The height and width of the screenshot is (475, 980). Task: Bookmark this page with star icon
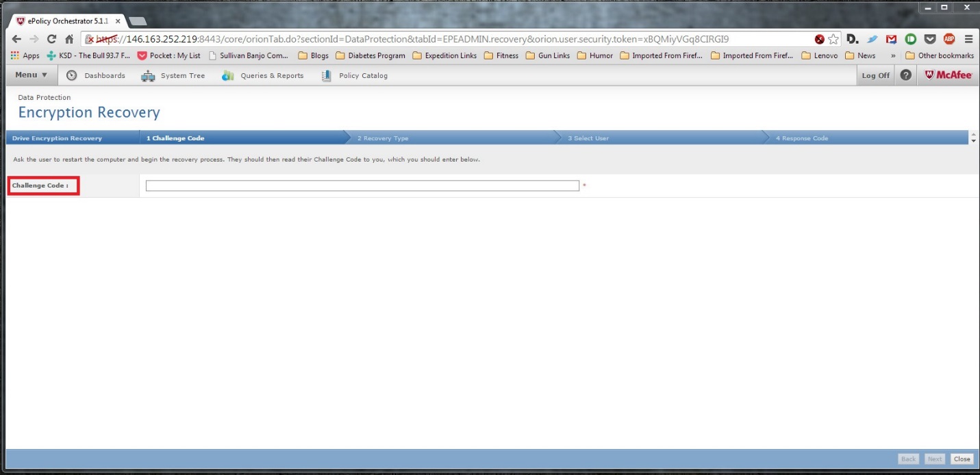833,39
